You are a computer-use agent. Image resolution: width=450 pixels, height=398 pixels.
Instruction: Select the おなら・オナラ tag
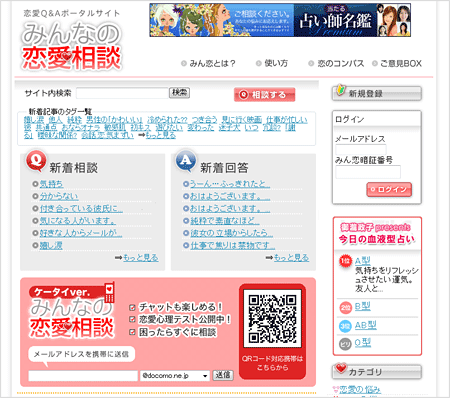point(81,128)
